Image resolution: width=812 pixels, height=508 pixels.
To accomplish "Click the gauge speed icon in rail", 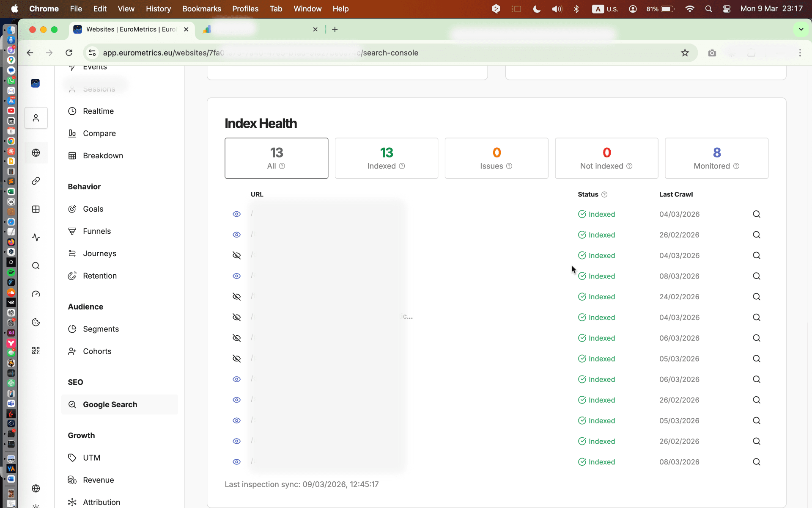I will [36, 294].
